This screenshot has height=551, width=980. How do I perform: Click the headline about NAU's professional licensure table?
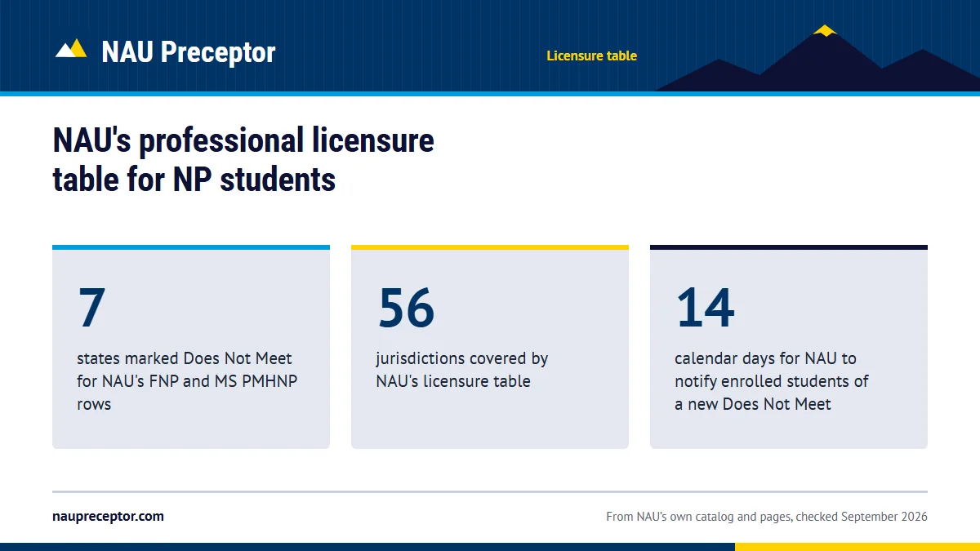point(243,160)
